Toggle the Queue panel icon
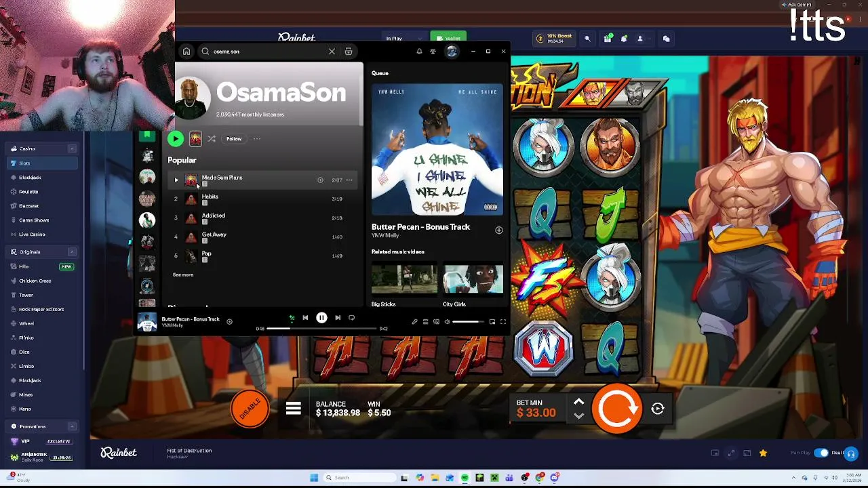 click(425, 322)
